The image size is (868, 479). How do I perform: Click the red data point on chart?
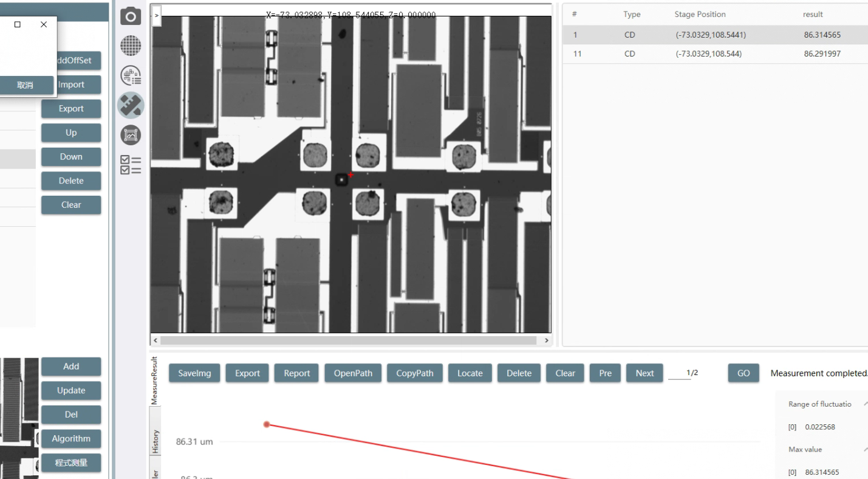point(267,424)
